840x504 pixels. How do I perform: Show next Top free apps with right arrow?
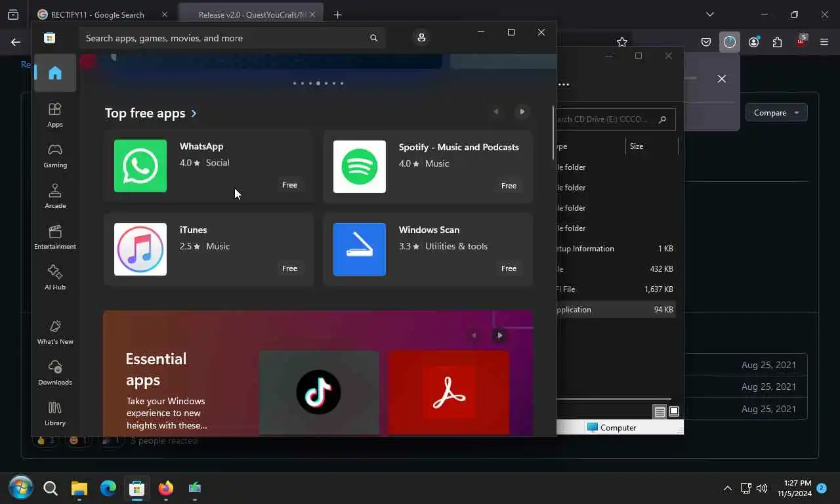522,112
